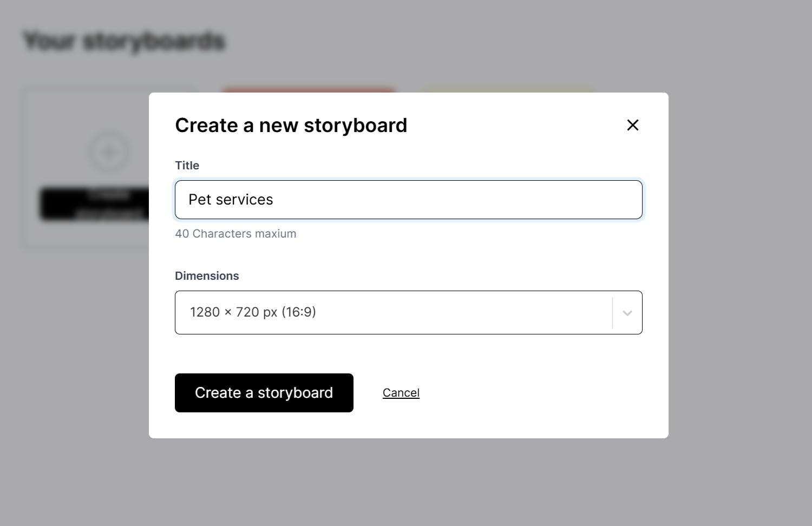Screen dimensions: 812x526
Task: Click the yellow storyboard card above the dialog
Action: click(507, 89)
